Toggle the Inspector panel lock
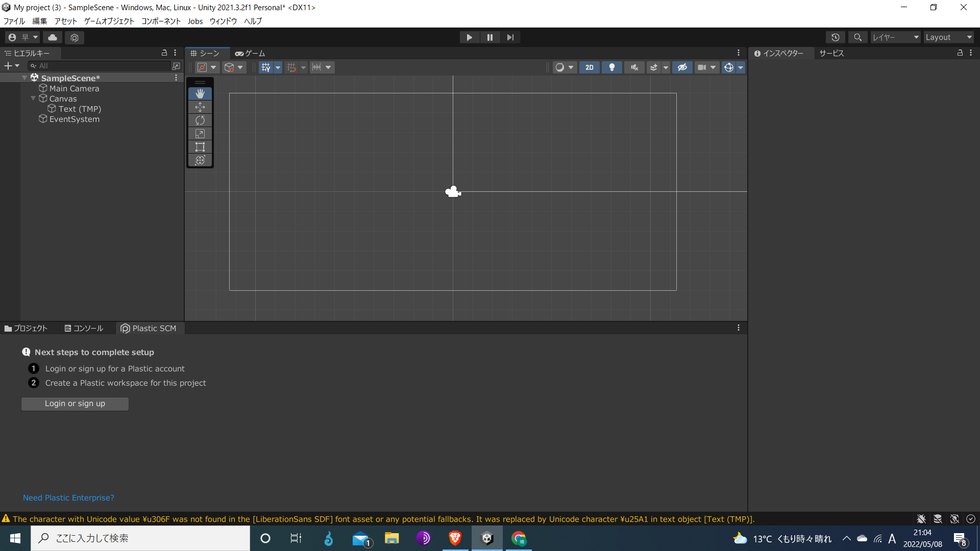The image size is (980, 551). click(960, 53)
